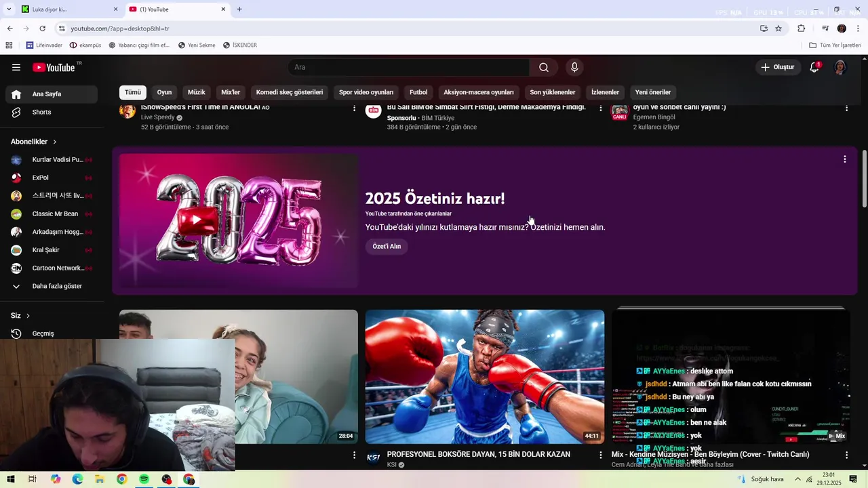
Task: Open Soğuk hava weather widget in taskbar
Action: point(760,479)
